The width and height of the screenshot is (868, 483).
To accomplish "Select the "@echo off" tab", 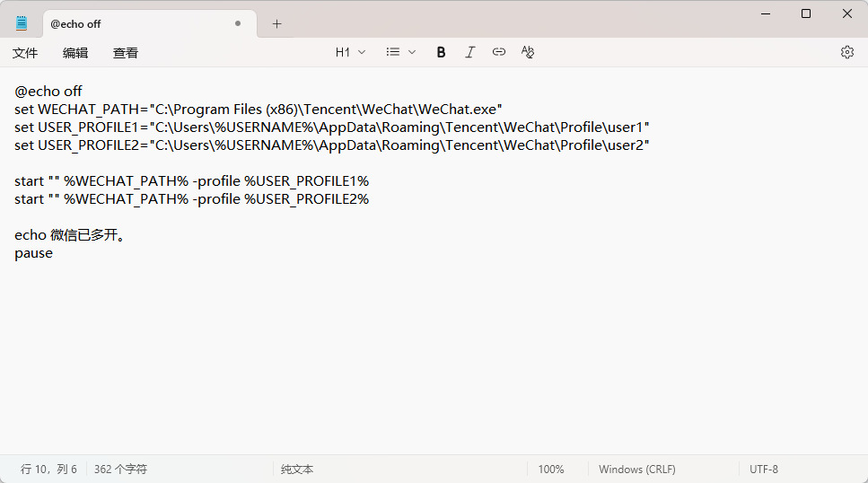I will pyautogui.click(x=150, y=24).
